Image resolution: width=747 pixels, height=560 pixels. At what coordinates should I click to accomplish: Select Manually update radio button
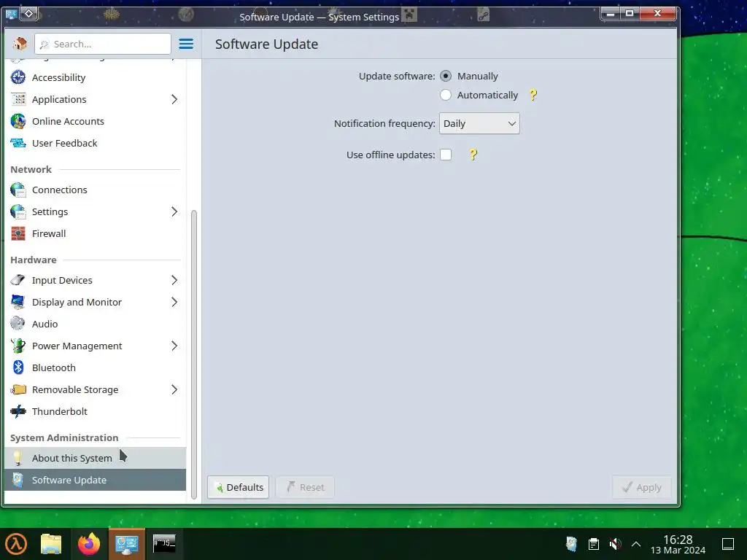click(x=446, y=76)
